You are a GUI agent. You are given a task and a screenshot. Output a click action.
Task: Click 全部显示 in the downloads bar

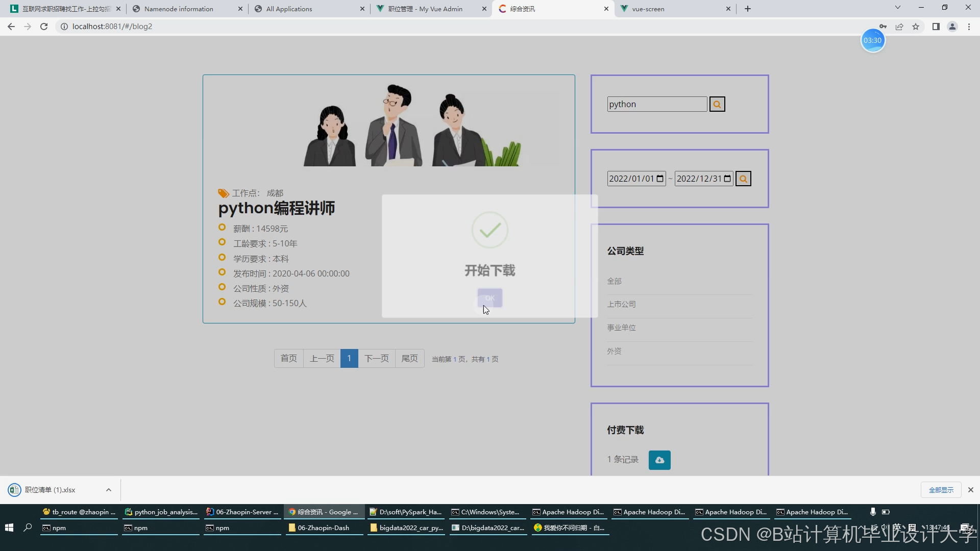941,490
